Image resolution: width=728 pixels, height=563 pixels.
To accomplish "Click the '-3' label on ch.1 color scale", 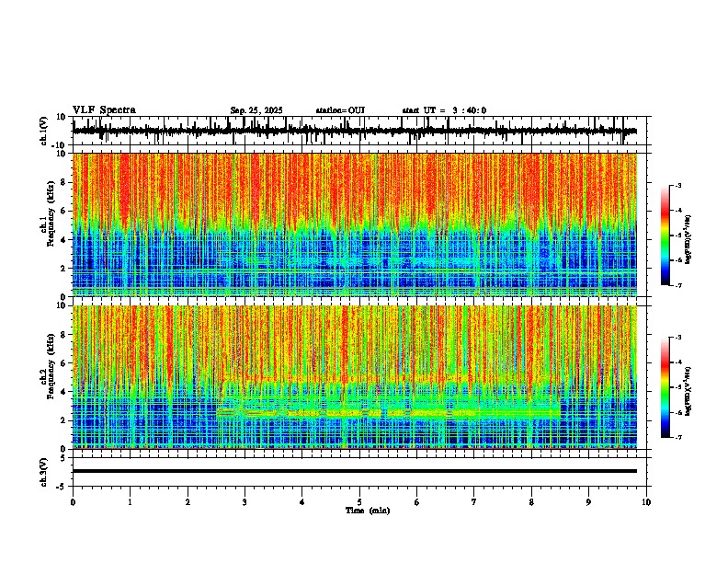I will point(678,185).
